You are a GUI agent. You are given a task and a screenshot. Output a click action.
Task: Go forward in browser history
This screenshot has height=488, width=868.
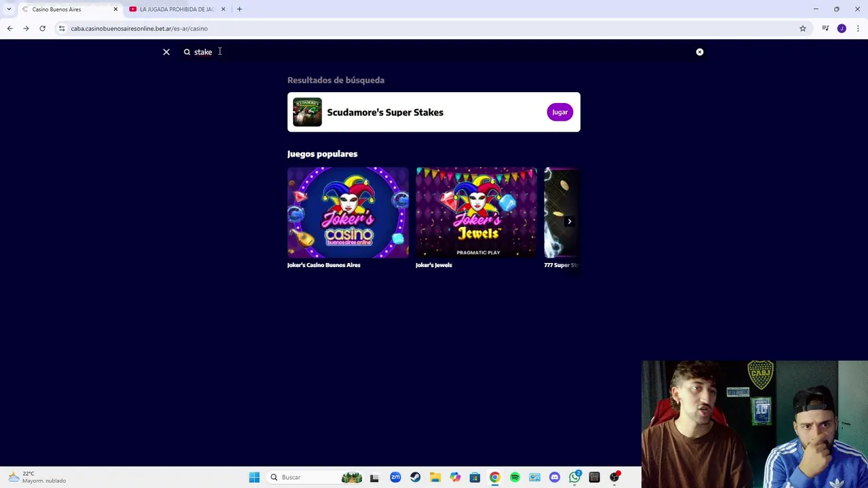coord(26,28)
